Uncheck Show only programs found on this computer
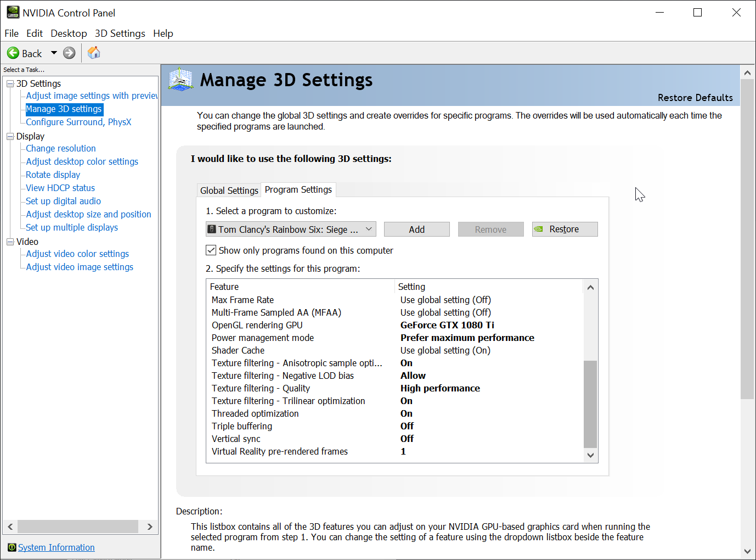This screenshot has width=756, height=560. click(211, 250)
